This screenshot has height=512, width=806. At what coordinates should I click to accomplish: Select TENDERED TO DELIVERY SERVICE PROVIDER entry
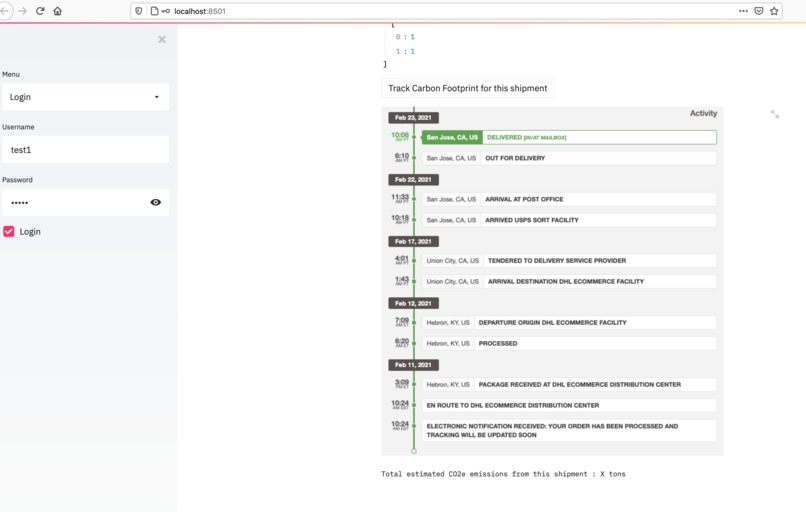tap(569, 261)
